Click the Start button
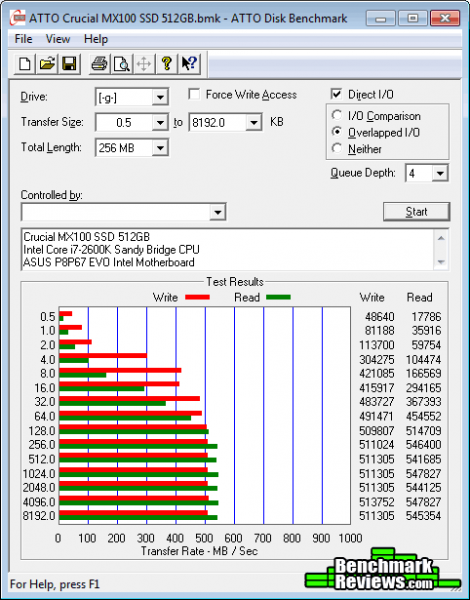 pos(416,212)
